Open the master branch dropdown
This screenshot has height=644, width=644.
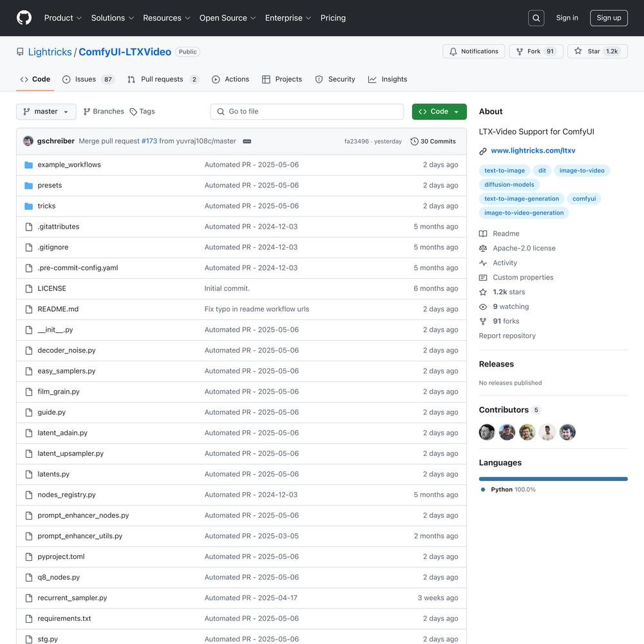tap(46, 111)
